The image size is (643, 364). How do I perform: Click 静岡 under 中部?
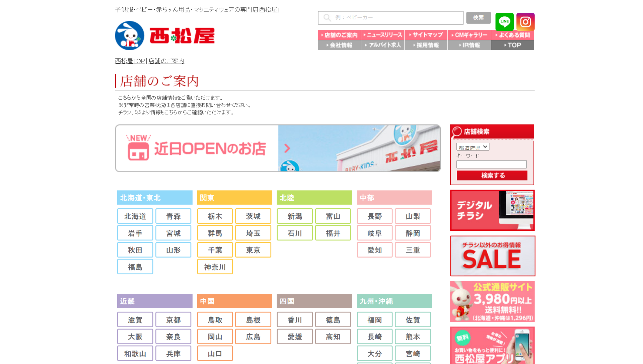coord(413,233)
